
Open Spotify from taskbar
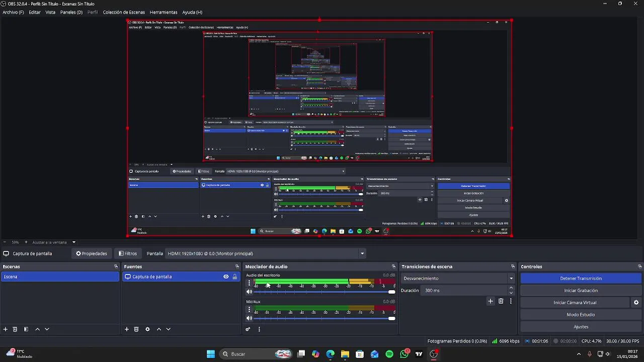(389, 354)
